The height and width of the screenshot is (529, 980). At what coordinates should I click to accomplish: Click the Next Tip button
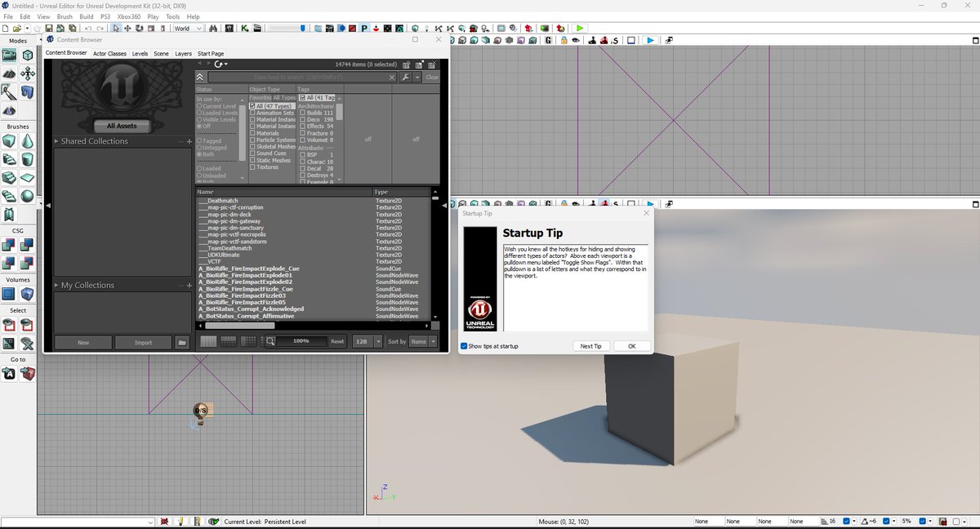[x=591, y=346]
